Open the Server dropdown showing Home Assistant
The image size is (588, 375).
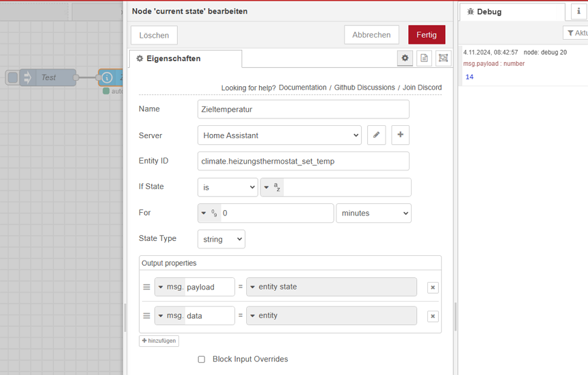point(280,135)
